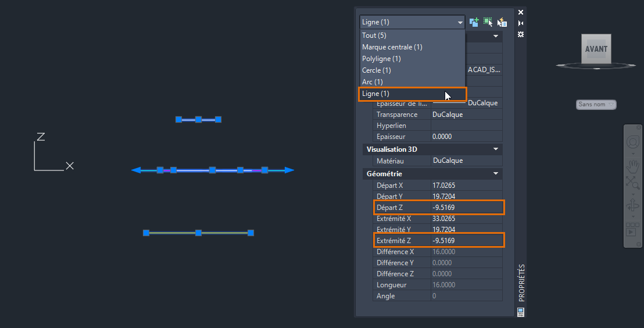The width and height of the screenshot is (644, 328).
Task: Select the left endpoint grip of bottom line
Action: [x=146, y=233]
